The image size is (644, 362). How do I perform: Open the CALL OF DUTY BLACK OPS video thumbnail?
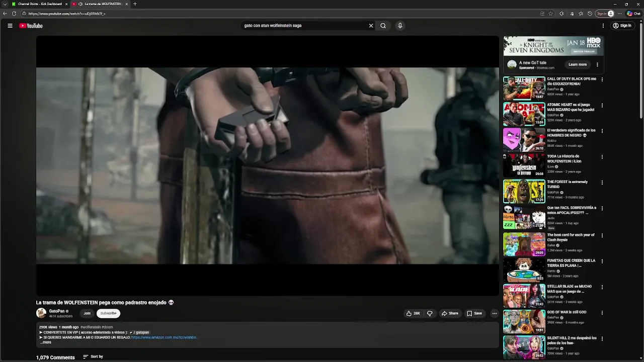tap(524, 88)
